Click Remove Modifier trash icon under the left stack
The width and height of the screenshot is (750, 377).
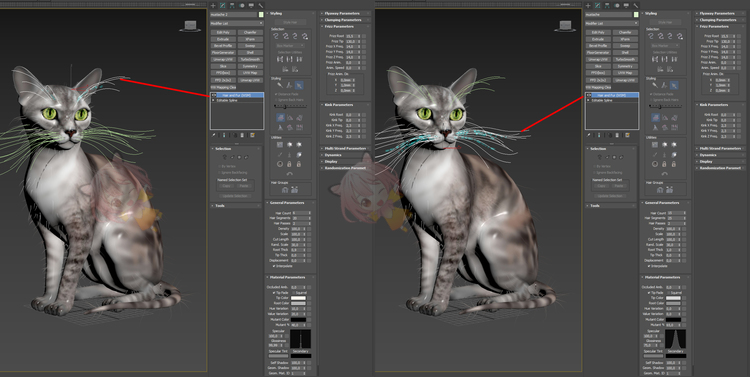242,135
